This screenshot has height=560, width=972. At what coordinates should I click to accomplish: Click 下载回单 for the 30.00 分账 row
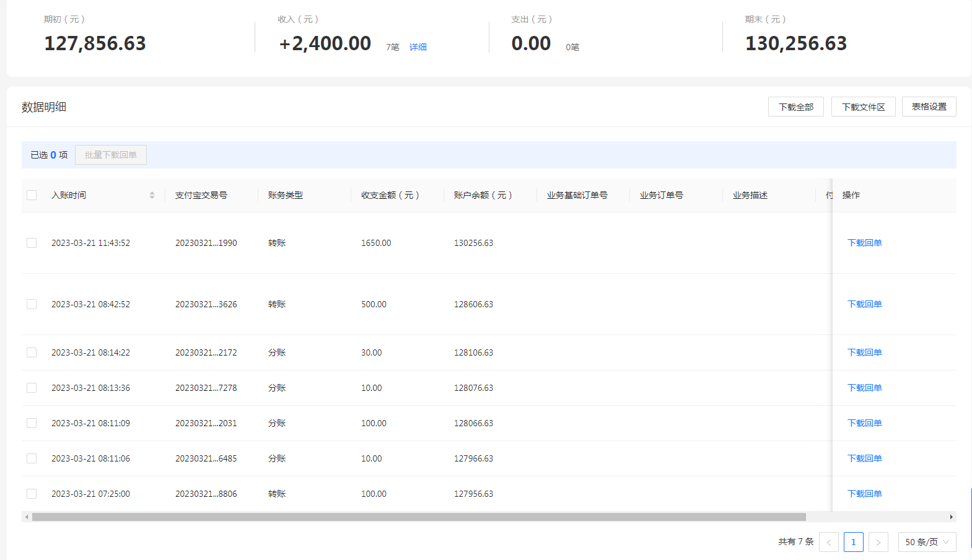pyautogui.click(x=864, y=352)
